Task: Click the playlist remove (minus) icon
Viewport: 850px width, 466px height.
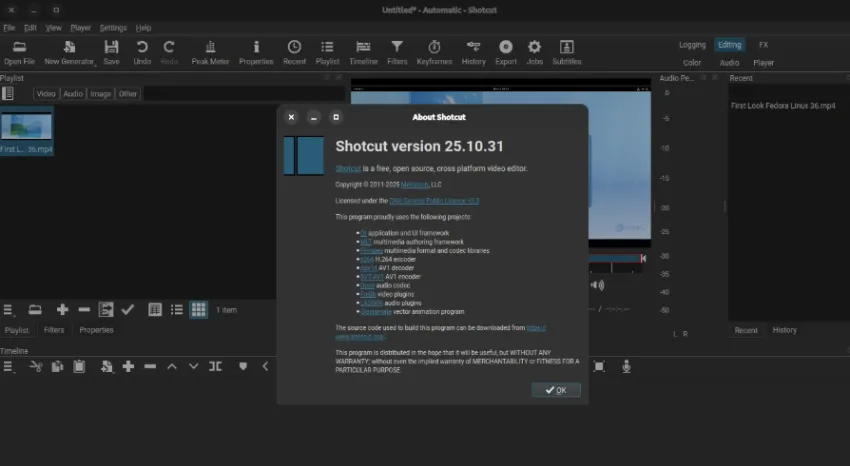Action: click(84, 309)
